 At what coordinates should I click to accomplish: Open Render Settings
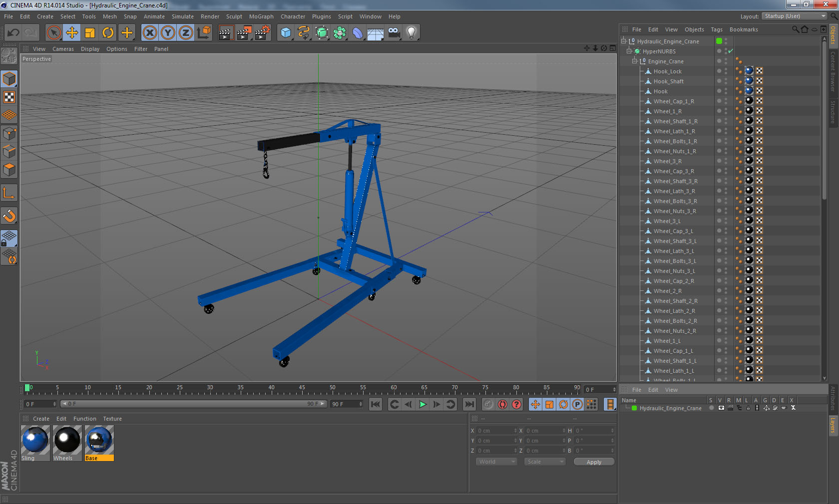263,33
